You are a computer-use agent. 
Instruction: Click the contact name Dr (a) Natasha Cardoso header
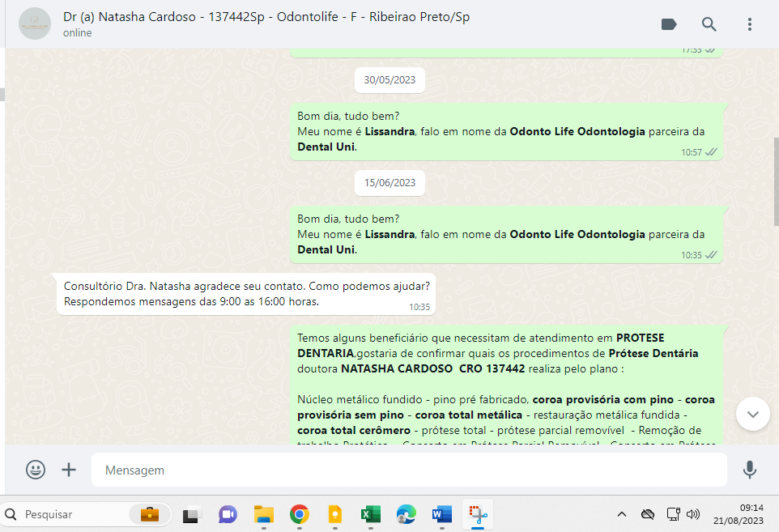click(266, 17)
